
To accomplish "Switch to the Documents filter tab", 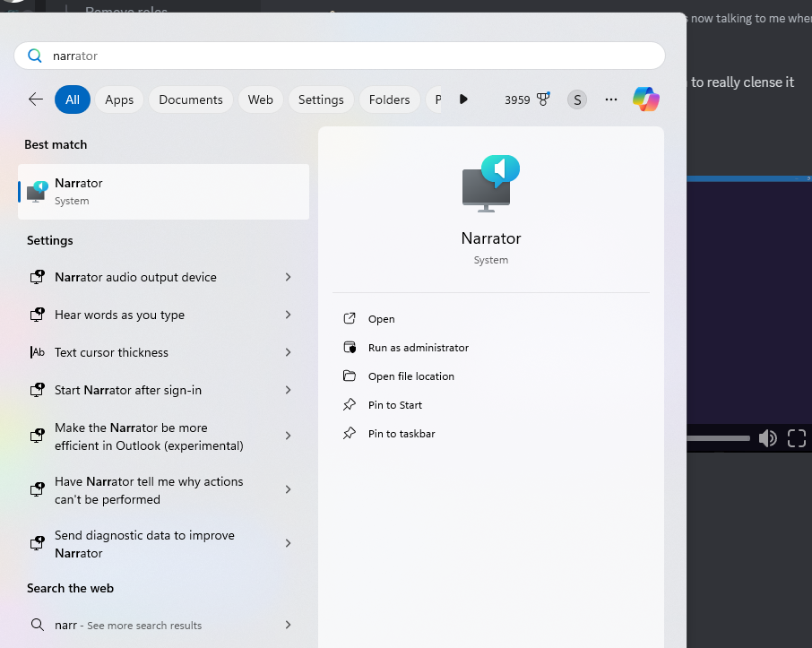I will tap(191, 99).
